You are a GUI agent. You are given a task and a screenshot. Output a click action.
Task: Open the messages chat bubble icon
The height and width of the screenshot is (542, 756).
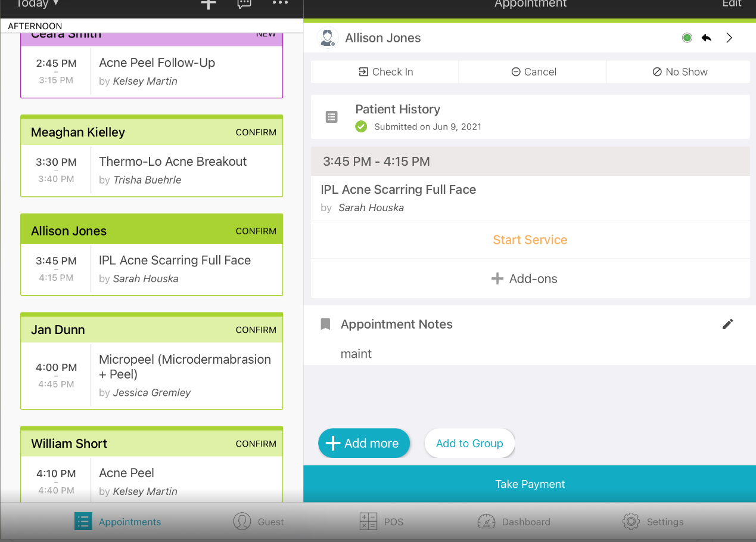244,4
